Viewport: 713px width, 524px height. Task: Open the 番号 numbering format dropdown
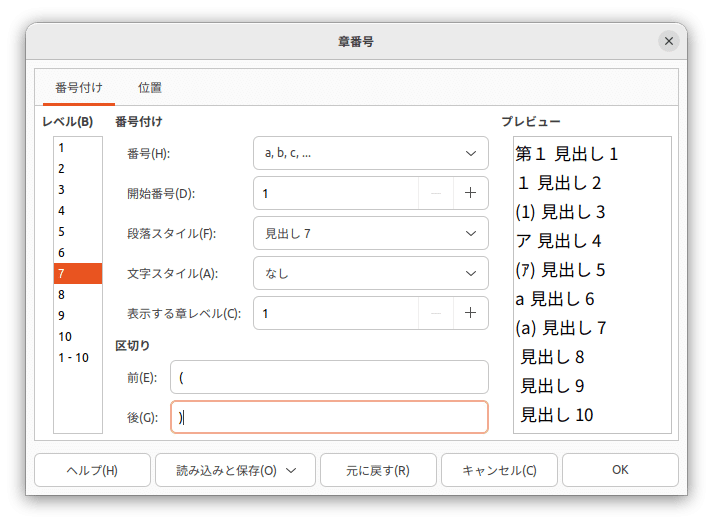point(370,153)
